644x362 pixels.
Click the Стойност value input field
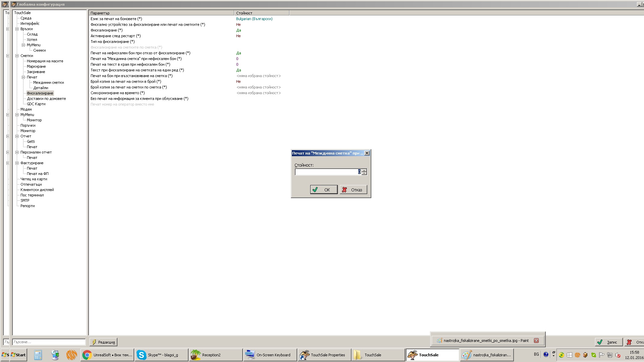325,172
